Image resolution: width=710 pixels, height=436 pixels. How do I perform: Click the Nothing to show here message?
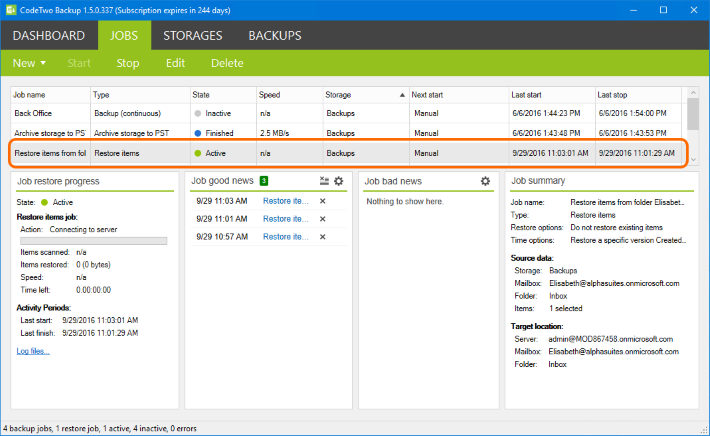coord(405,201)
